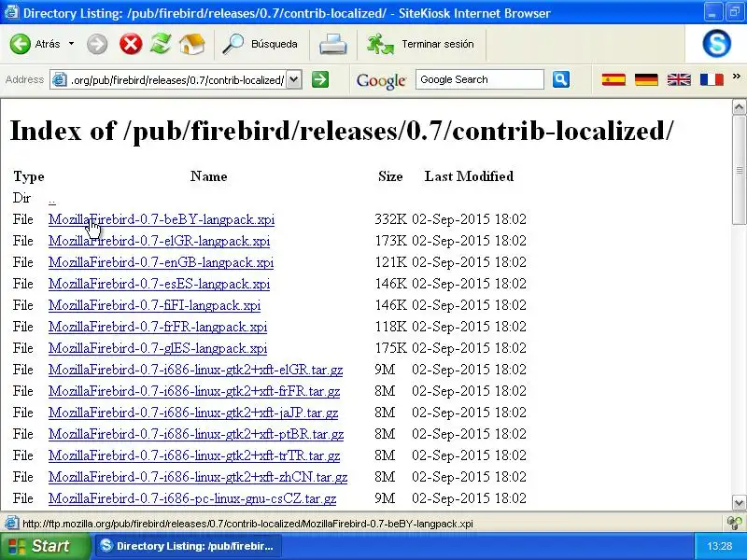The width and height of the screenshot is (747, 560).
Task: Click the green Go arrow button
Action: 320,79
